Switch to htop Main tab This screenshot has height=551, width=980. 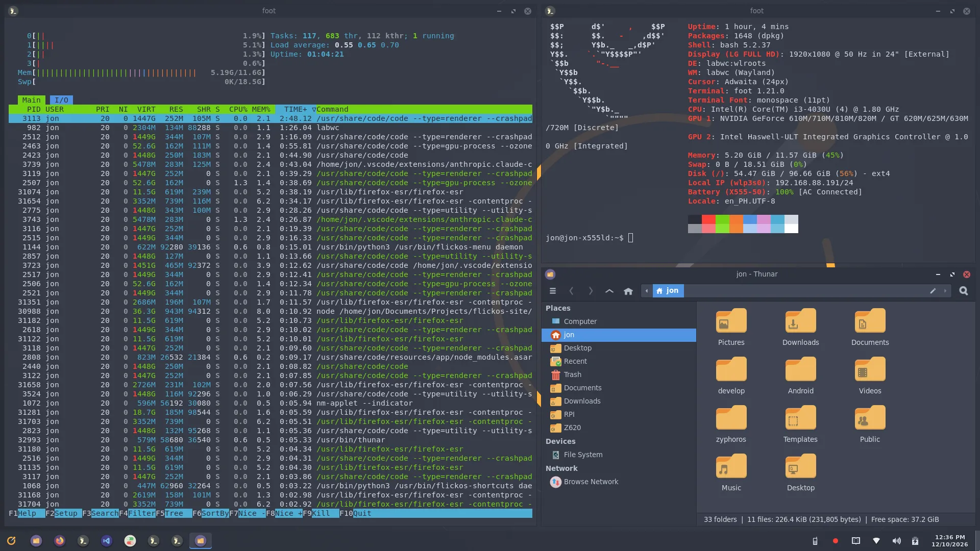[x=31, y=100]
